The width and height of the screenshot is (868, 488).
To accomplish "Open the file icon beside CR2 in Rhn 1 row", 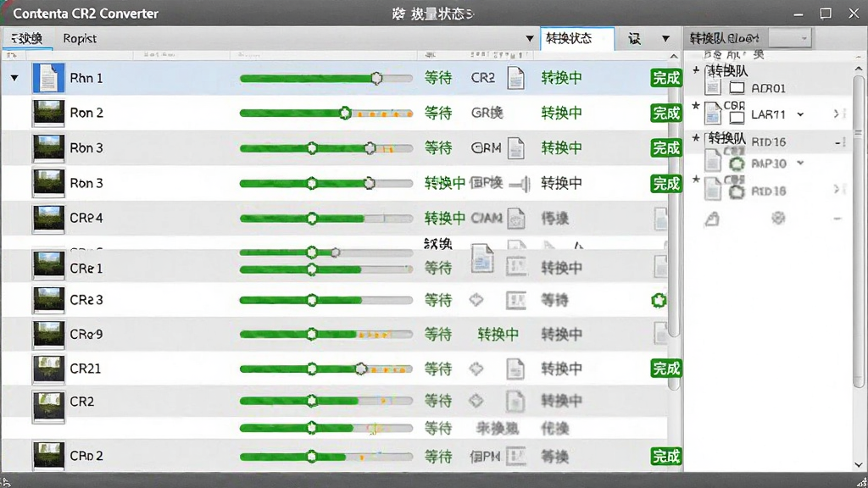I will click(x=515, y=78).
